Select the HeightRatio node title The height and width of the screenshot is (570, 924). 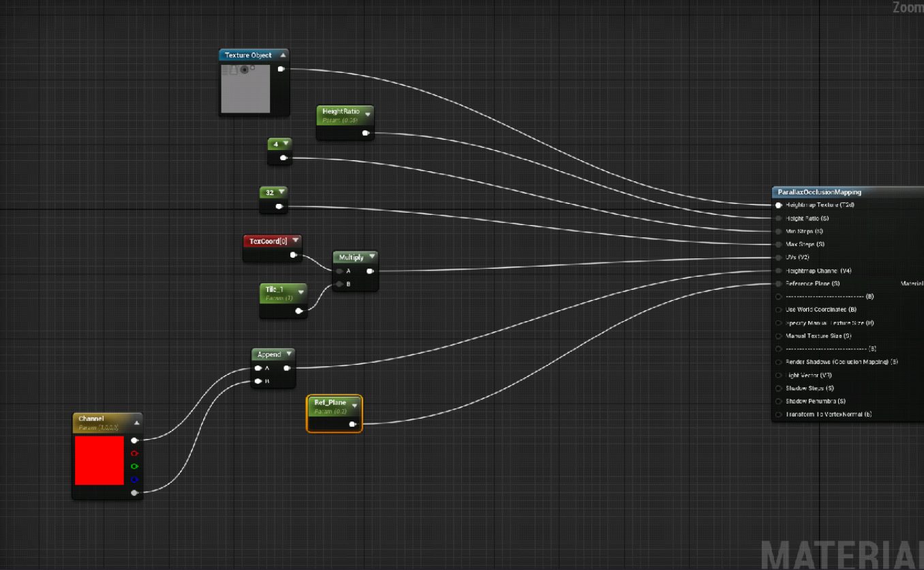[341, 111]
